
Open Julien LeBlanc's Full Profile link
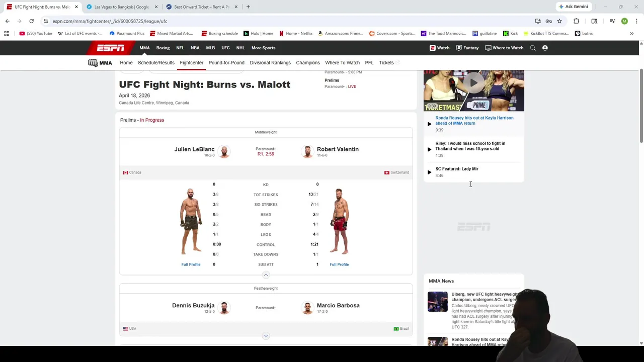(x=191, y=264)
